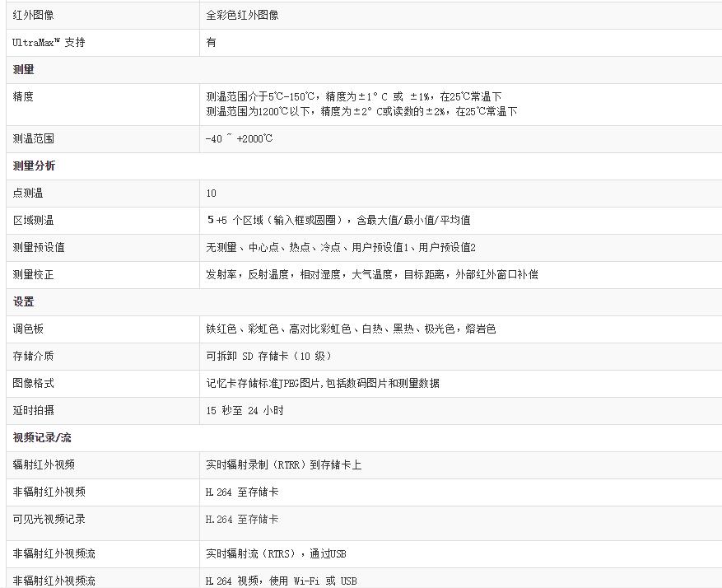Select the -40 ~ +2000℃ range value
722x588 pixels.
(239, 139)
